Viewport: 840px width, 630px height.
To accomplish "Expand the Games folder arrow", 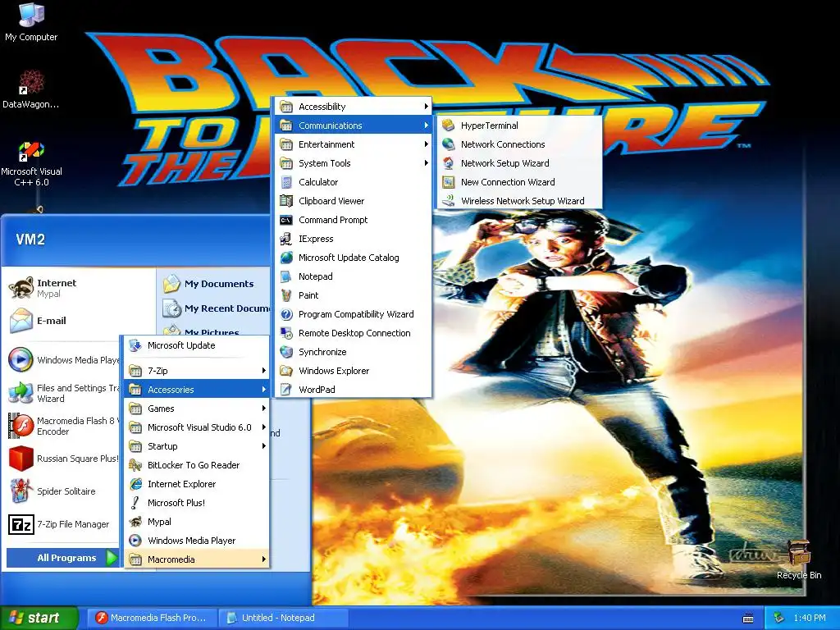I will pos(263,409).
